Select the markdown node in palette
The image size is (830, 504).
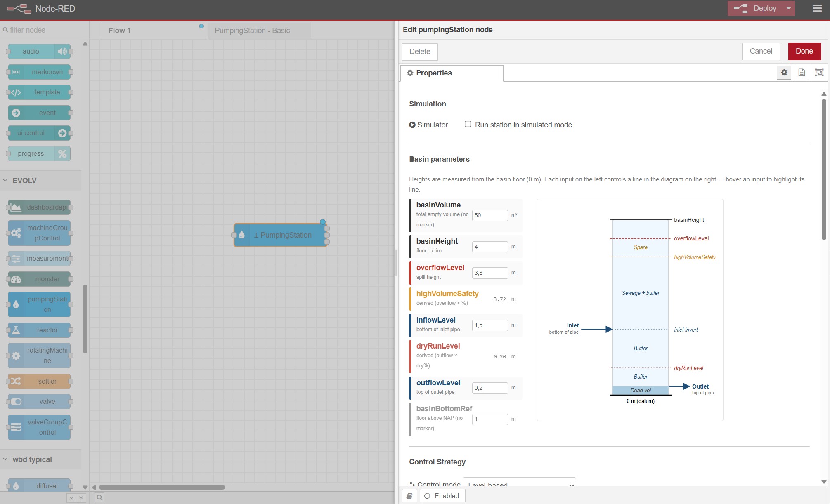39,72
